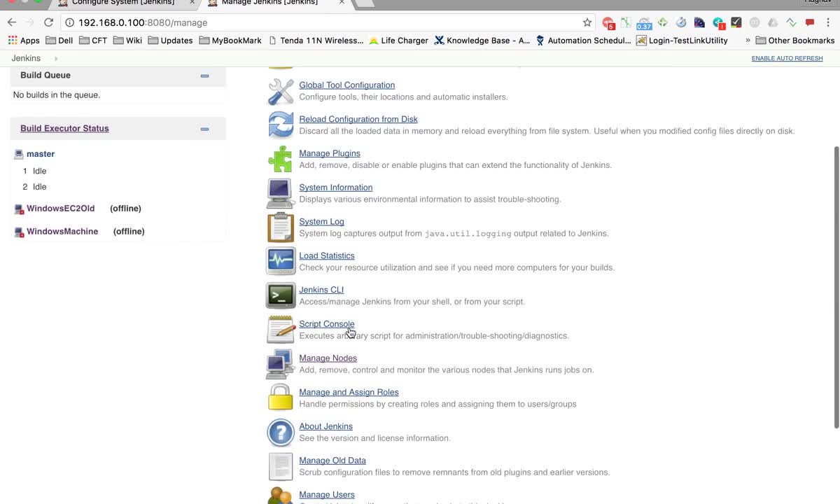Open the Manage Old Data link
Screen dimensions: 840x504
click(x=332, y=461)
